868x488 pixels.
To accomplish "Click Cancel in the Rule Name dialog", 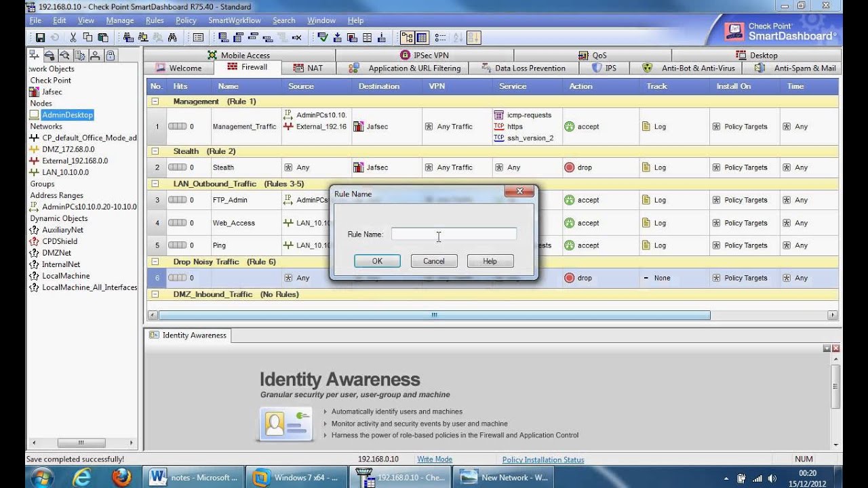I will coord(434,261).
